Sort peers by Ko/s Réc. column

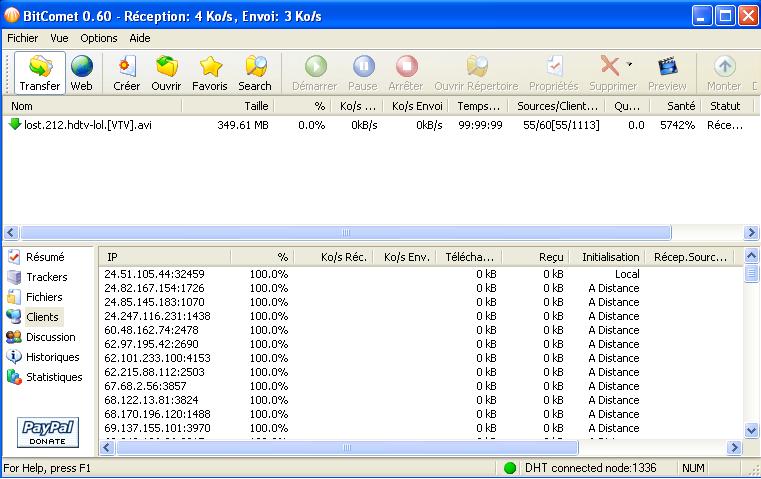pyautogui.click(x=334, y=257)
